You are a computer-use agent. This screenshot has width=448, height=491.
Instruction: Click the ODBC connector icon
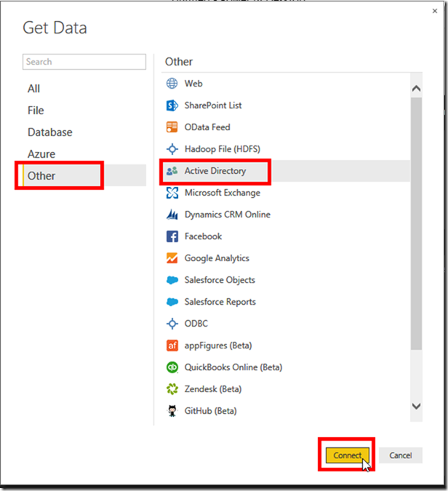pyautogui.click(x=172, y=324)
